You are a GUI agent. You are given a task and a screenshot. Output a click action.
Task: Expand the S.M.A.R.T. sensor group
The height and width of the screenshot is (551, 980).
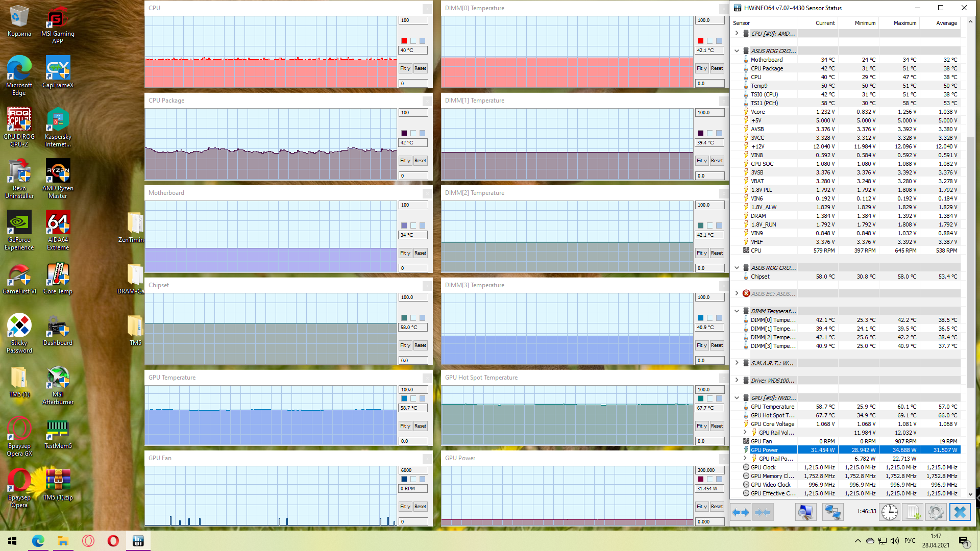737,363
